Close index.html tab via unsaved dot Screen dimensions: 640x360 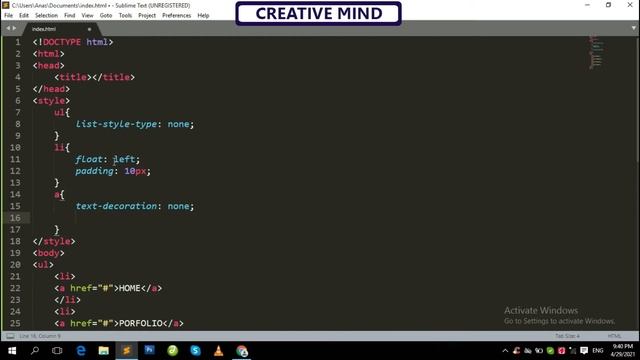pos(89,29)
